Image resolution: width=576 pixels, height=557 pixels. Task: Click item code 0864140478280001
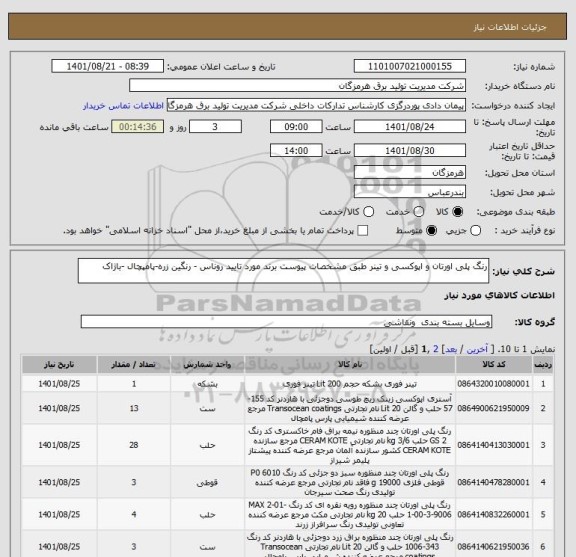493,482
